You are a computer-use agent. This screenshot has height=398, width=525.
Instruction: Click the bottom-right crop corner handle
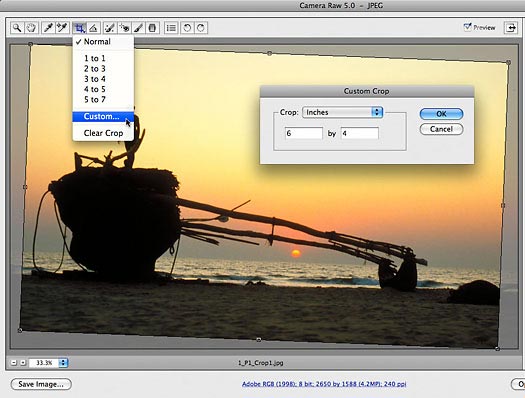click(498, 349)
